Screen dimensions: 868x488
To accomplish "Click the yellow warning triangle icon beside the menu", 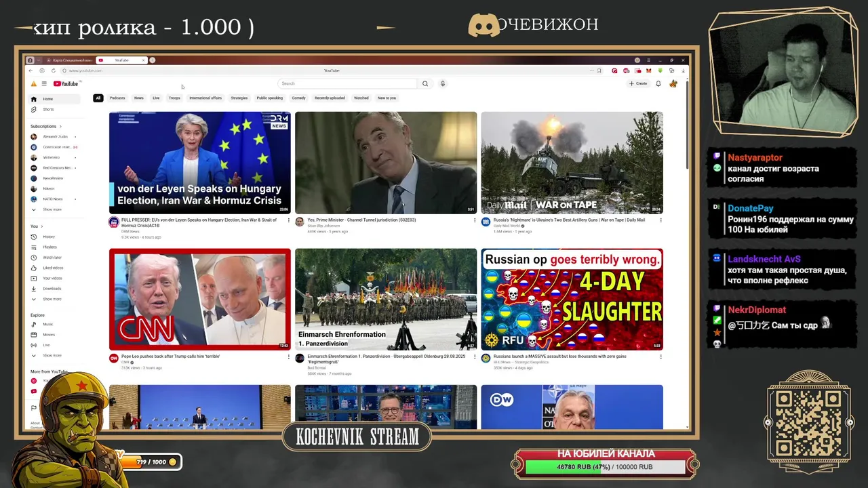I will coord(33,84).
